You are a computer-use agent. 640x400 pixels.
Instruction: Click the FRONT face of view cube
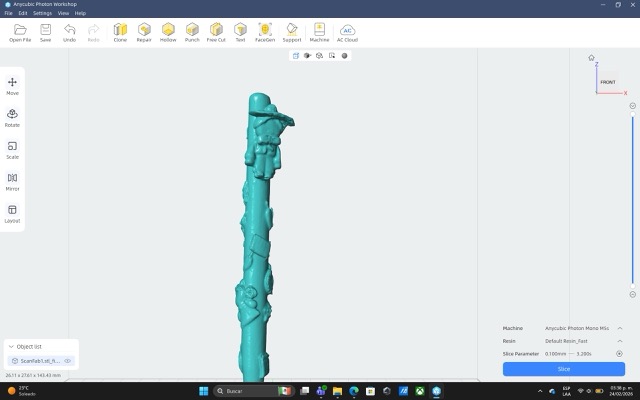(x=608, y=82)
